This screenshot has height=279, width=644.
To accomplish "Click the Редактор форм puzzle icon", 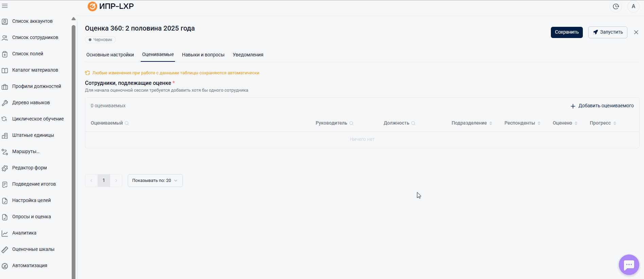I will pyautogui.click(x=5, y=168).
